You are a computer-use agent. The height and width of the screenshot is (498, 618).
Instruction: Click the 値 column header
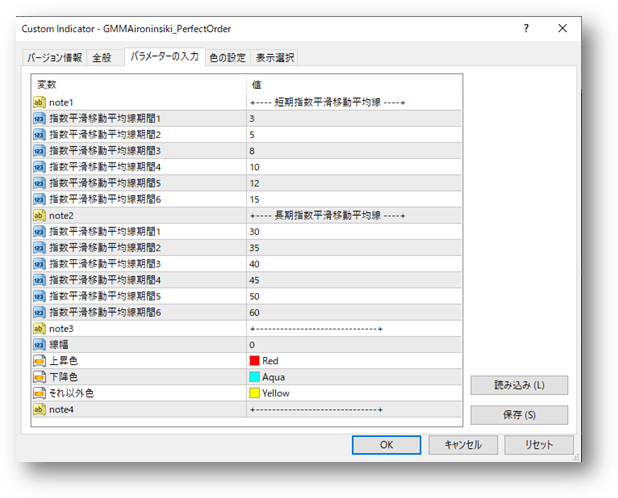354,84
